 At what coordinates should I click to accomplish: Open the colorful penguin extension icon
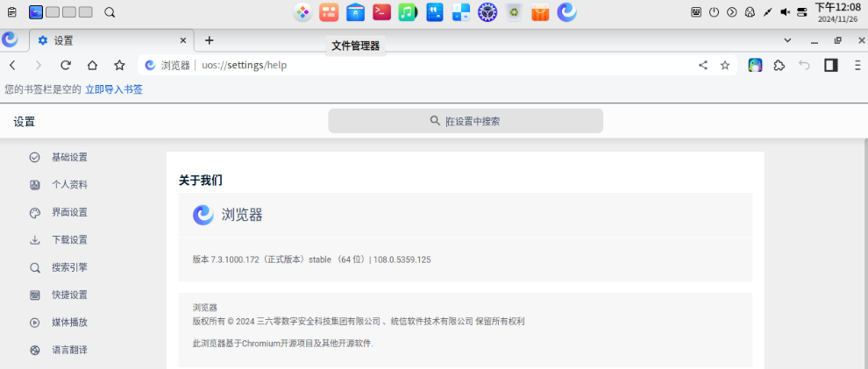pos(755,65)
